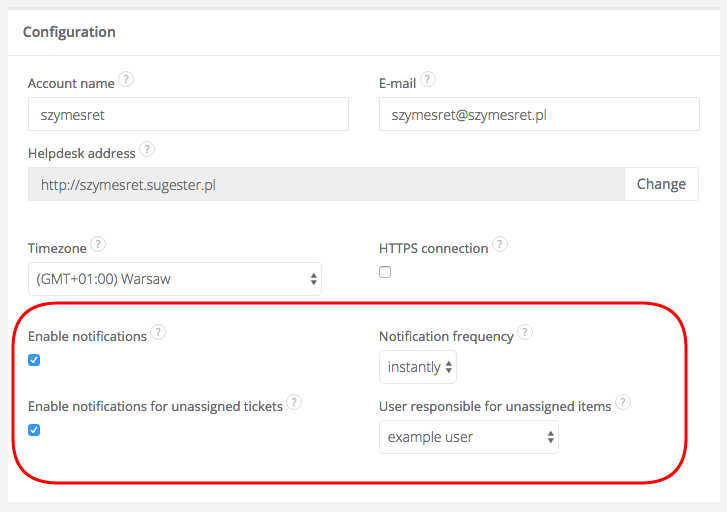
Task: Click the Helpdesk address field
Action: 326,184
